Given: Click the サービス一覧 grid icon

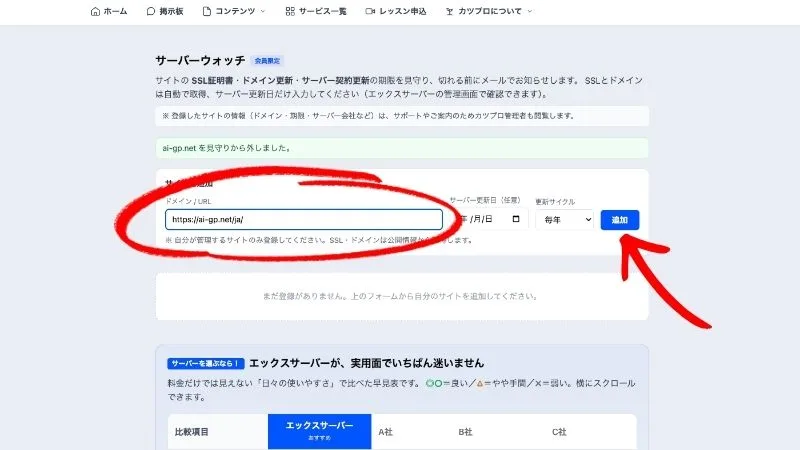Looking at the screenshot, I should tap(290, 11).
